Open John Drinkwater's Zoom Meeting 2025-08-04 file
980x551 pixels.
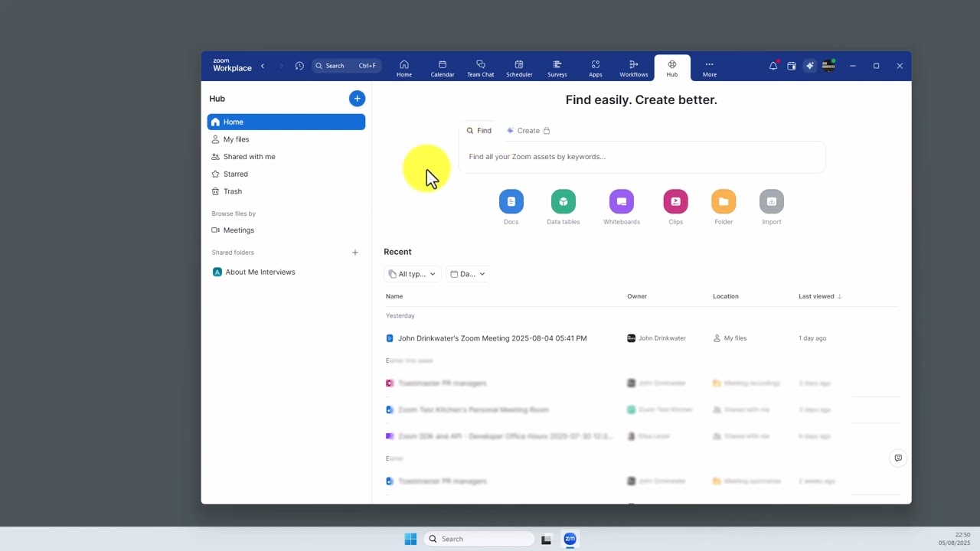tap(492, 338)
